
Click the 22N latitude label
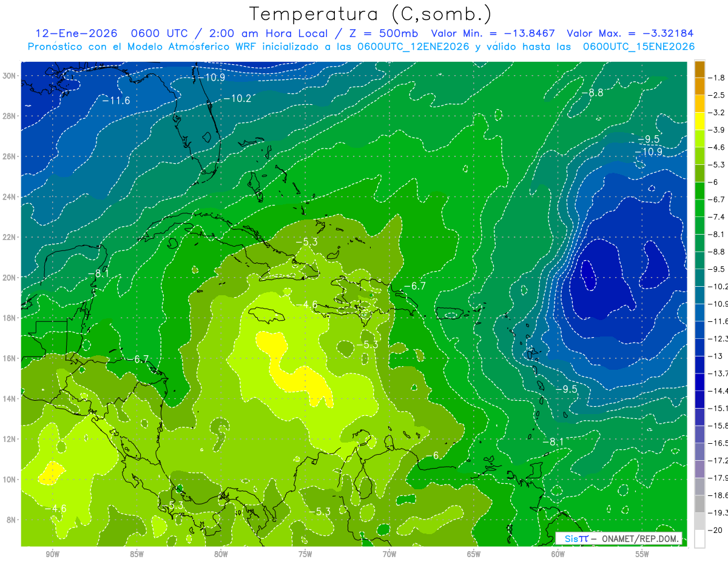click(10, 237)
